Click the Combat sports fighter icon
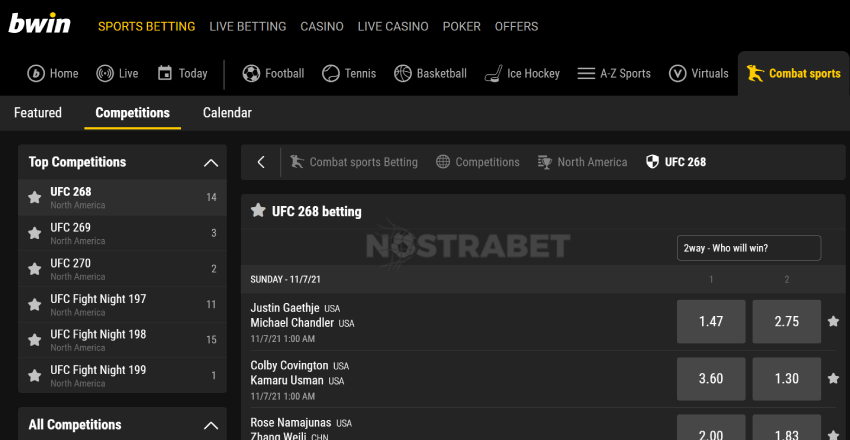This screenshot has height=440, width=850. [x=755, y=73]
